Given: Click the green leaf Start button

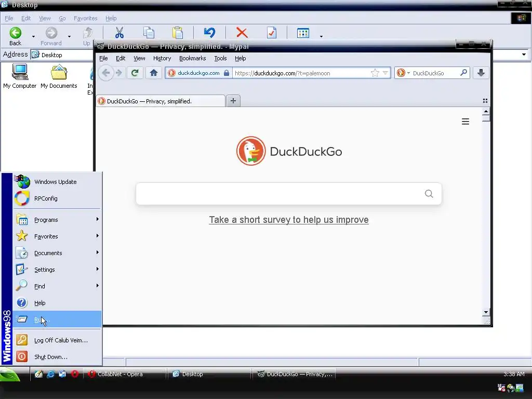Looking at the screenshot, I should 10,375.
